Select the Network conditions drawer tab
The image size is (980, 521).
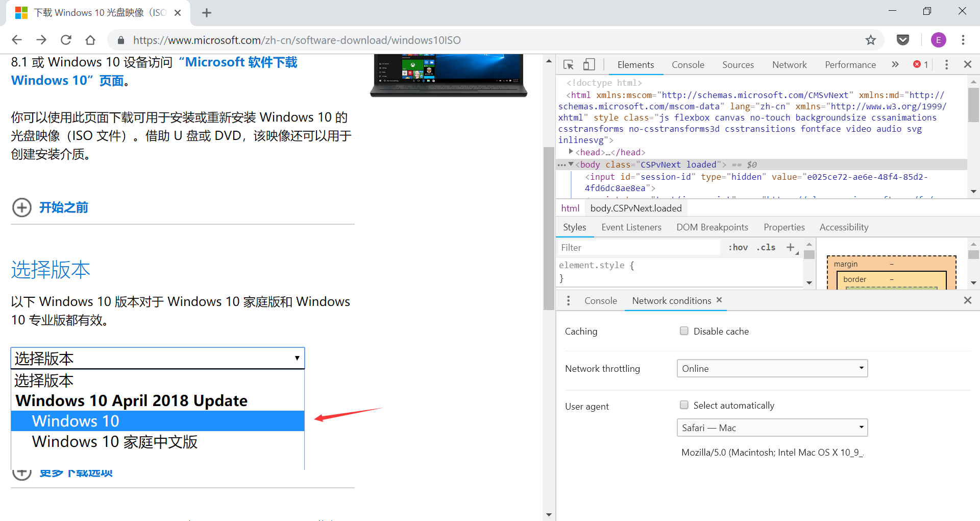pos(671,301)
